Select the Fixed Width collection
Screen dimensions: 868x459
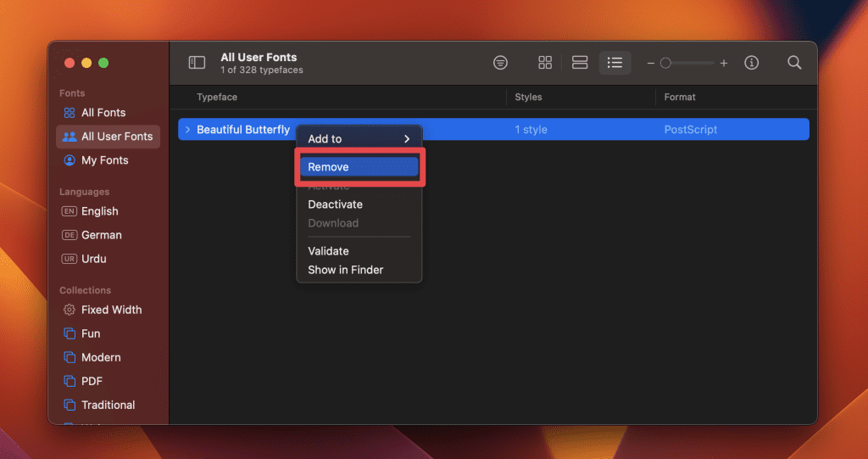point(111,310)
